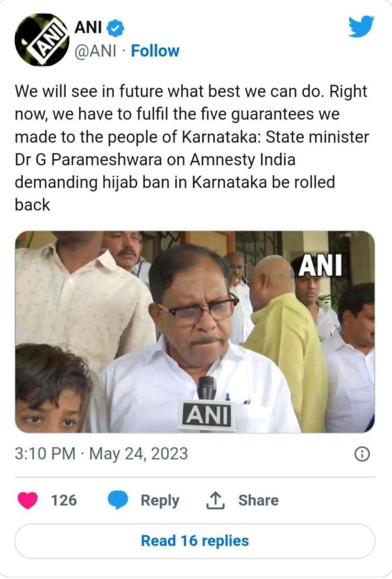Screen dimensions: 392x579
Task: Click the ANI watermark in the video corner
Action: pos(320,266)
